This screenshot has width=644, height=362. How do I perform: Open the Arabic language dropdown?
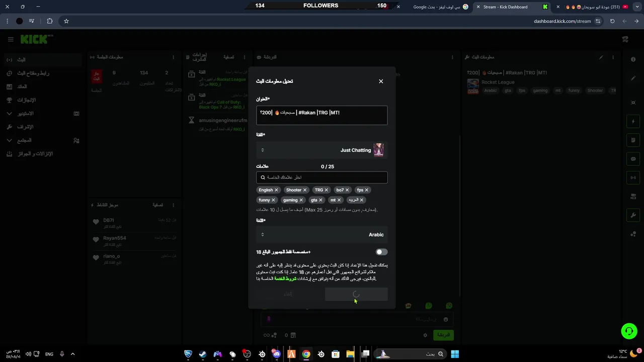(321, 234)
